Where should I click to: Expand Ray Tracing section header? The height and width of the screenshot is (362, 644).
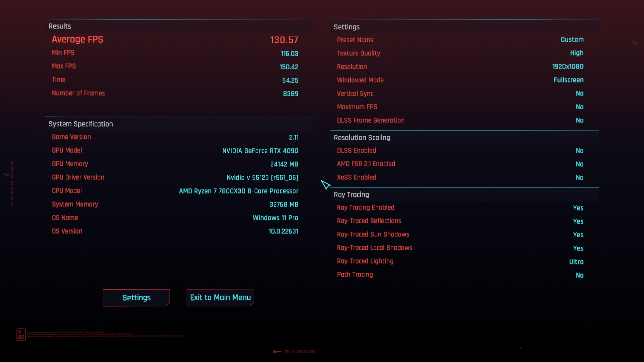pyautogui.click(x=351, y=195)
